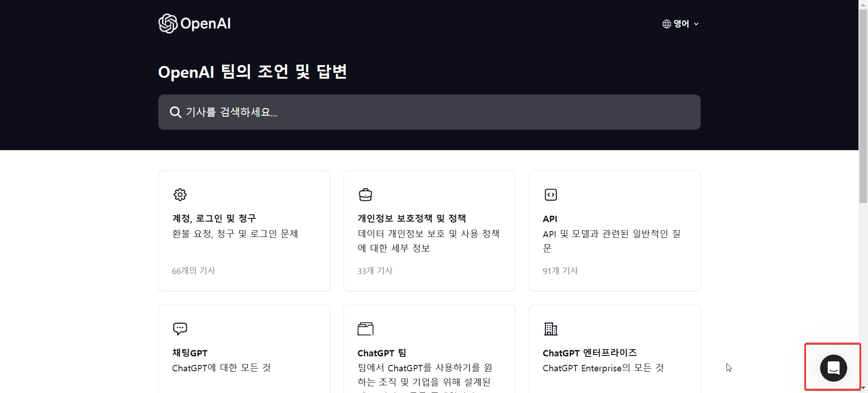Image resolution: width=868 pixels, height=393 pixels.
Task: Click '환불 요청, 청구 및 로그인 문제' description
Action: pos(235,234)
